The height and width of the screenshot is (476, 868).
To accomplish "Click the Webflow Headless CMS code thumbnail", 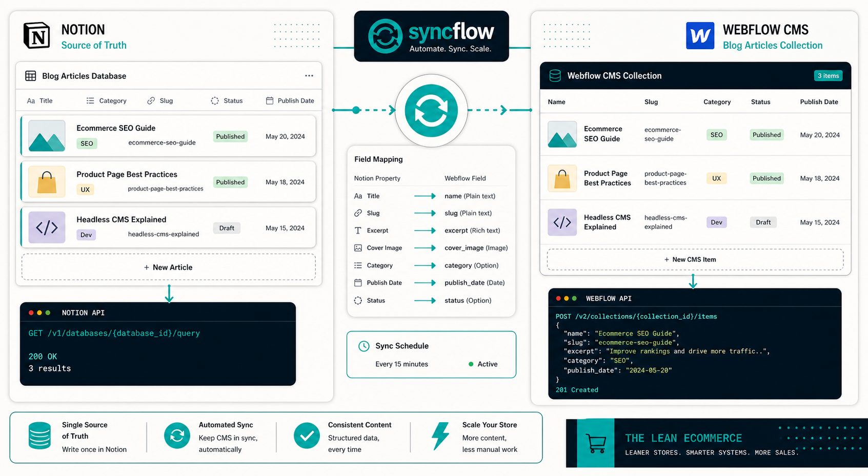I will pyautogui.click(x=562, y=222).
